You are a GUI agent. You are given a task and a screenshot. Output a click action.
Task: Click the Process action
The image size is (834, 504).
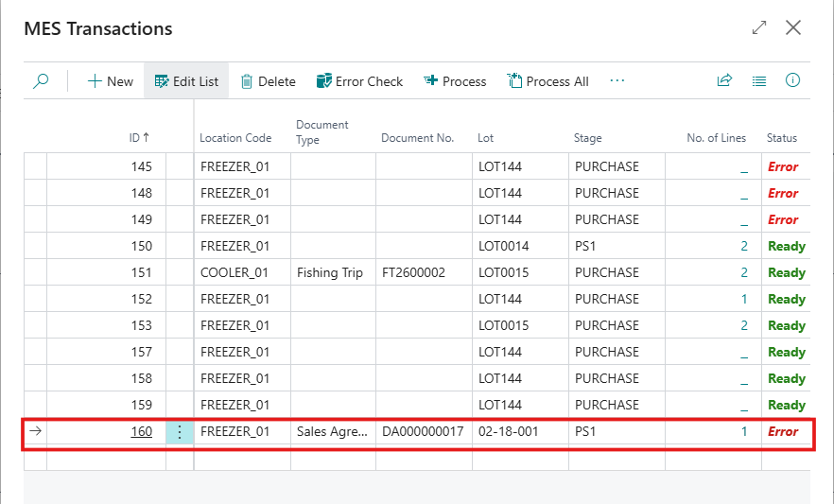point(455,81)
